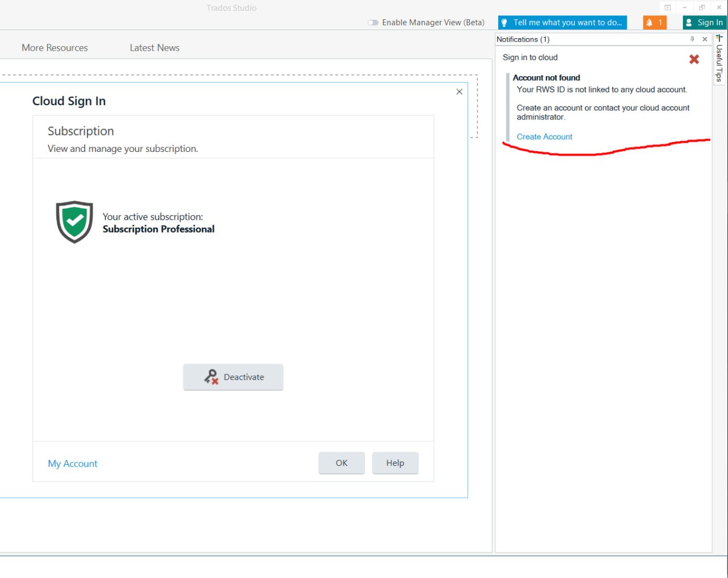Click the green subscription shield checkmark icon
The height and width of the screenshot is (578, 728).
click(x=74, y=221)
